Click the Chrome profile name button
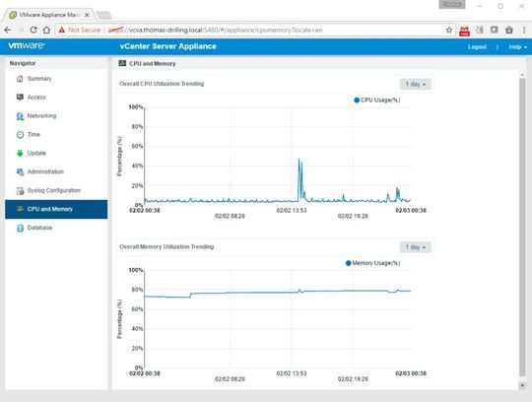This screenshot has width=532, height=402. click(x=452, y=4)
